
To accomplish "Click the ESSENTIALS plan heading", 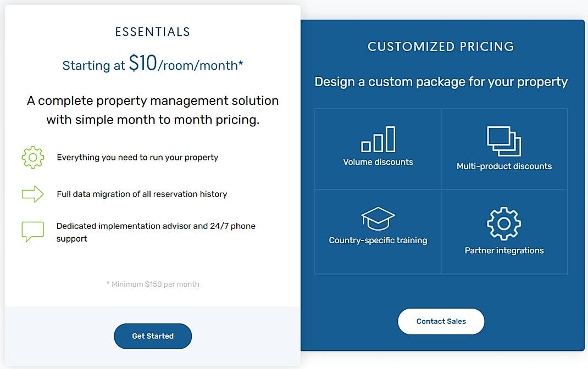I will coord(152,31).
